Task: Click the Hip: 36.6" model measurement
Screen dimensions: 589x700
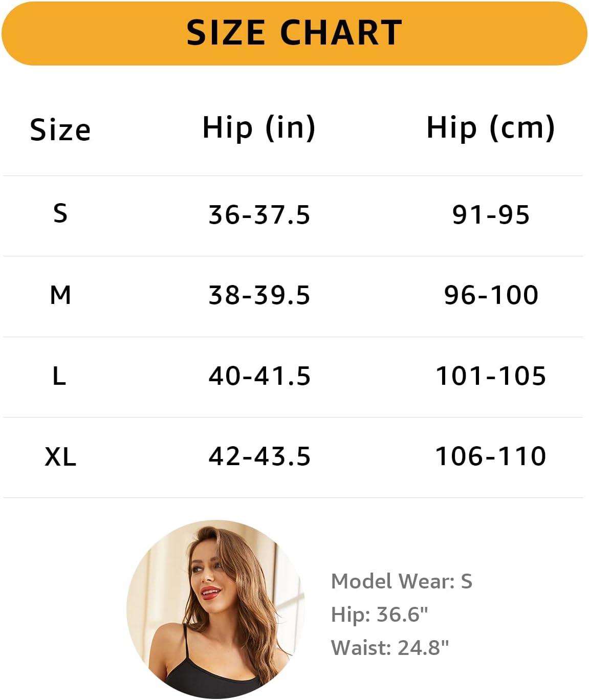Action: [x=380, y=615]
